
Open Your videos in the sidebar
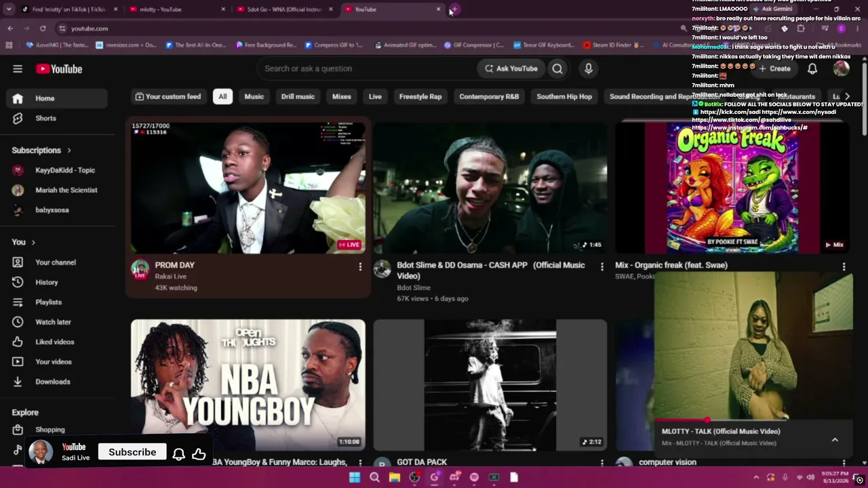pyautogui.click(x=58, y=361)
